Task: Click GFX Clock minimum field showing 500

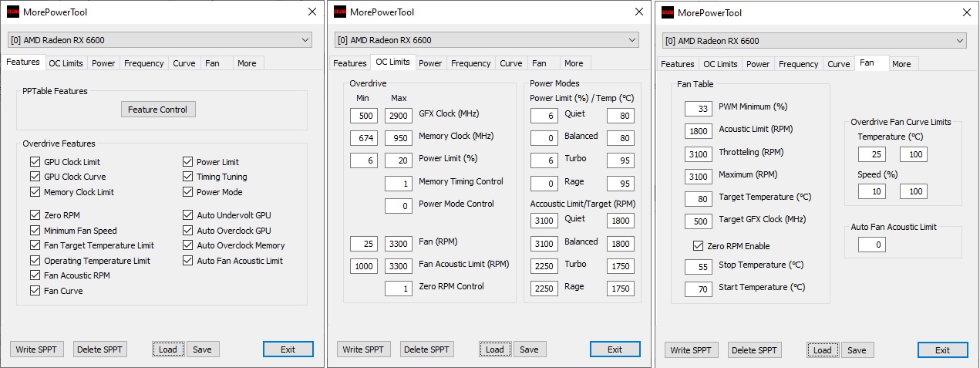Action: tap(364, 116)
